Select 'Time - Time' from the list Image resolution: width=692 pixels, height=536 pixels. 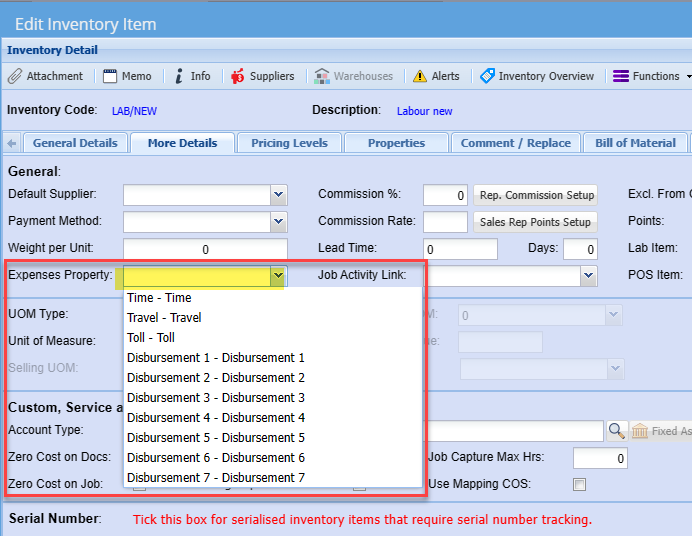pyautogui.click(x=273, y=298)
